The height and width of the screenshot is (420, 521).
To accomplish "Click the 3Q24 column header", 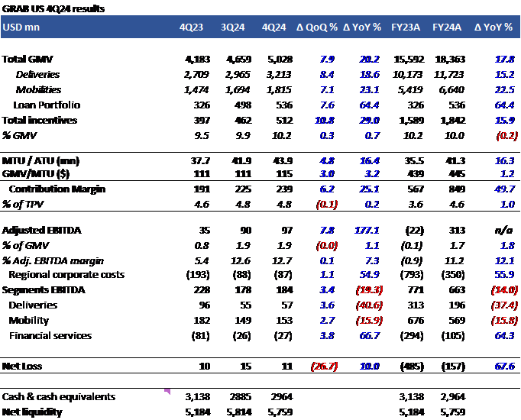I will tap(232, 27).
